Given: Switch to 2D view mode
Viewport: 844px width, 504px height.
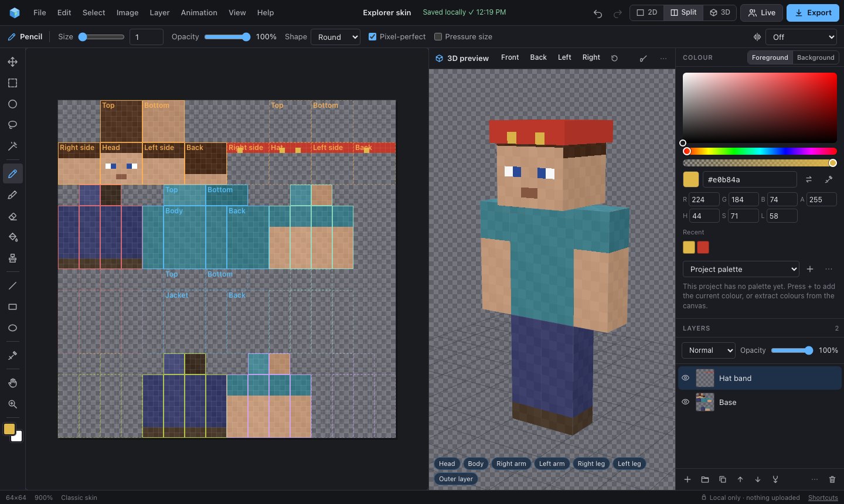Looking at the screenshot, I should (x=647, y=12).
